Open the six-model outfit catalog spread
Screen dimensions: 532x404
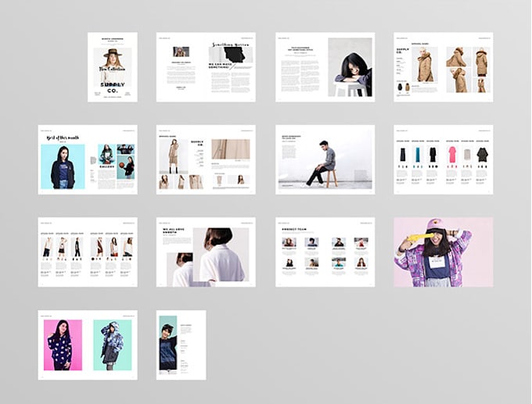(88, 252)
